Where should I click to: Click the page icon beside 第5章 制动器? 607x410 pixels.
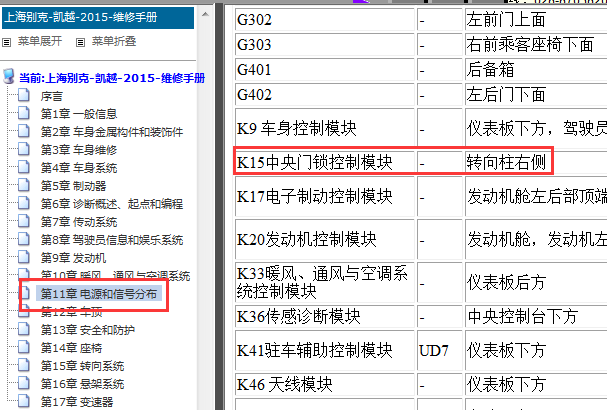coord(24,185)
